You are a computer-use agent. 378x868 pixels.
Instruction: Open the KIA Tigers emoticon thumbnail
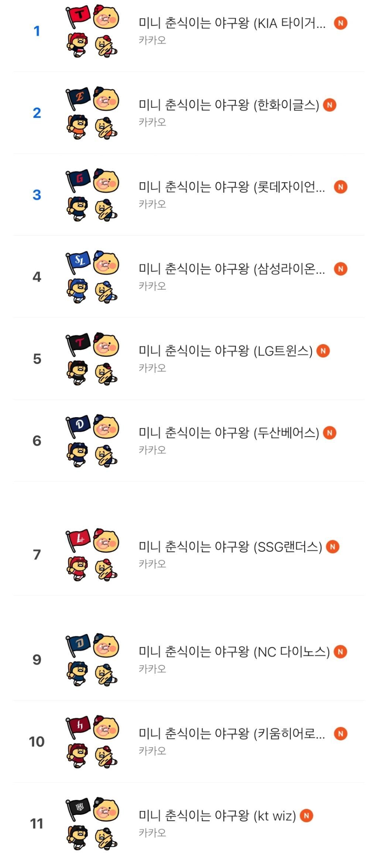[92, 31]
